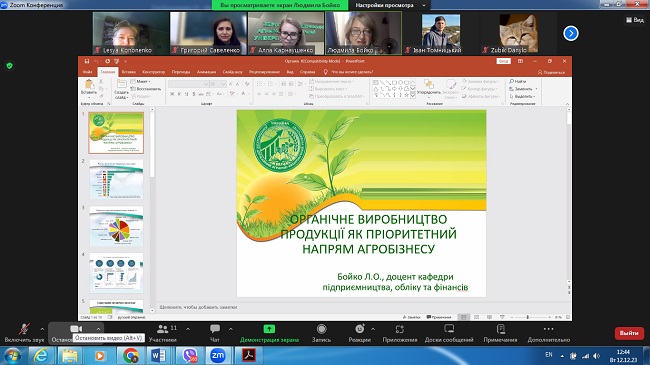Open Microsoft Word from taskbar
This screenshot has height=365, width=650.
158,355
